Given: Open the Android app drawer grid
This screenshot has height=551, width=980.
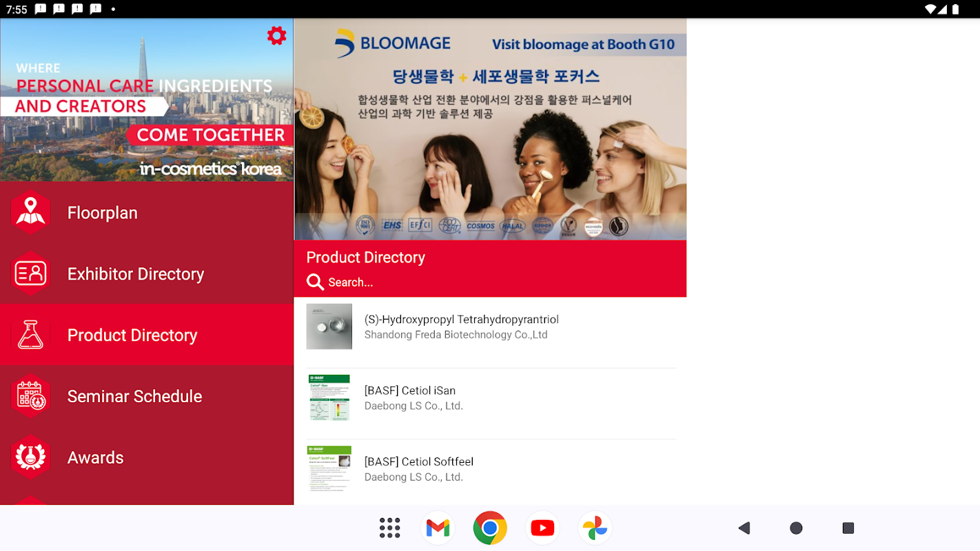Looking at the screenshot, I should pyautogui.click(x=390, y=528).
